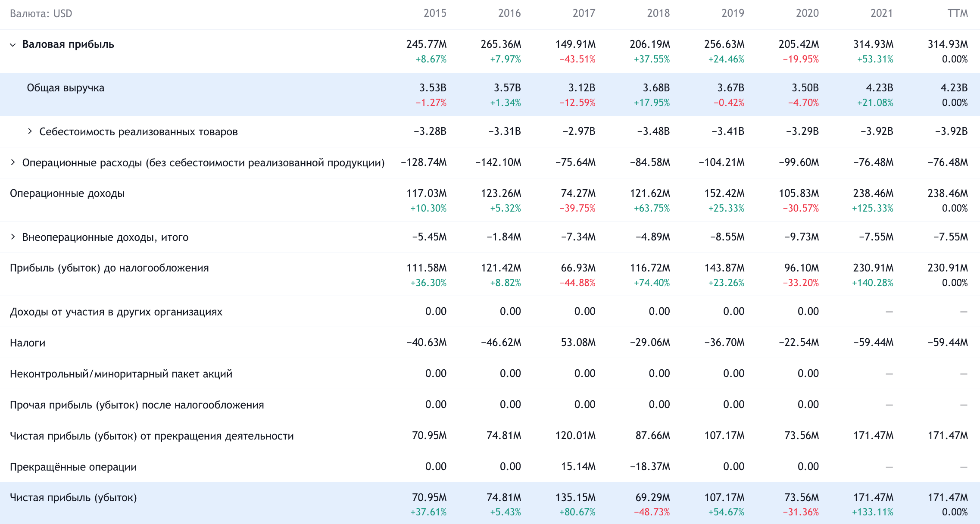Select Прекращённые операции row label

73,467
